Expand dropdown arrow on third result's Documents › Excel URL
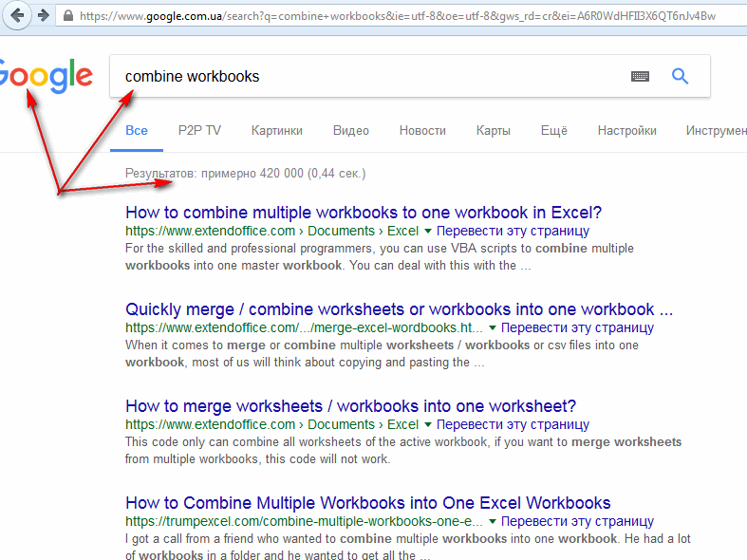This screenshot has height=560, width=747. pyautogui.click(x=428, y=425)
